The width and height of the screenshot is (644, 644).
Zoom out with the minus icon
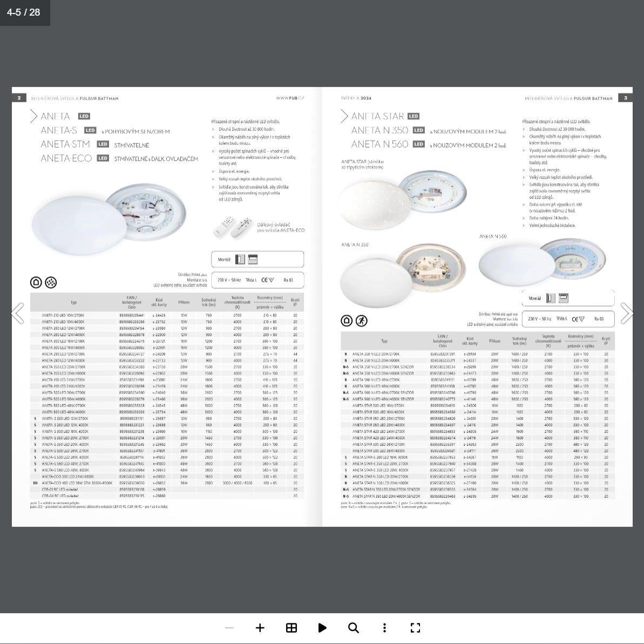click(229, 628)
